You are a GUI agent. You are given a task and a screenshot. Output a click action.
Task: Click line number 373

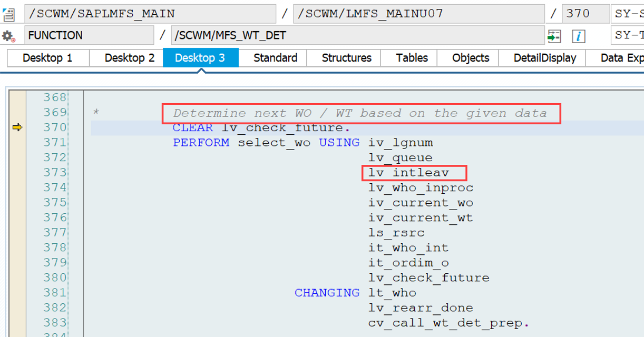pyautogui.click(x=55, y=172)
